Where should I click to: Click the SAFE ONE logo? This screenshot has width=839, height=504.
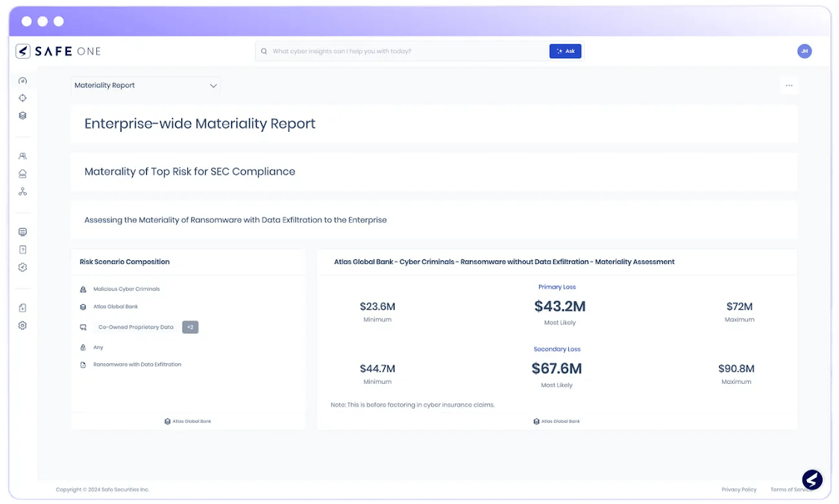tap(57, 51)
